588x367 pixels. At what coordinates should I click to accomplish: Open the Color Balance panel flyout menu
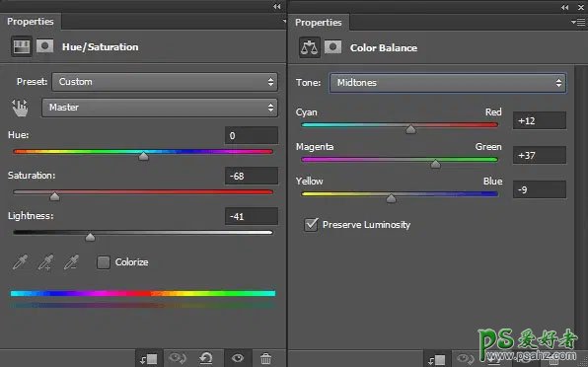click(578, 23)
